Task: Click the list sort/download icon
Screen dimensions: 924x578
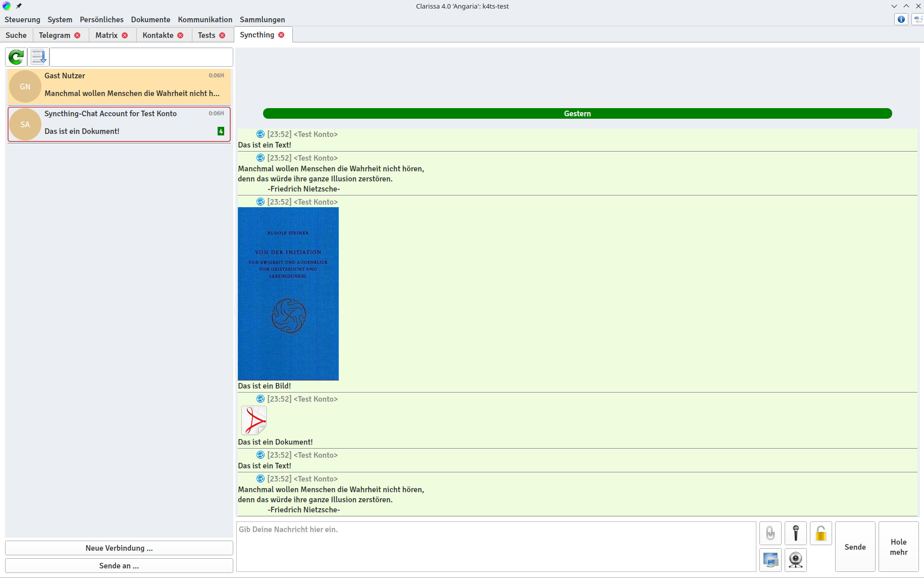Action: (38, 57)
